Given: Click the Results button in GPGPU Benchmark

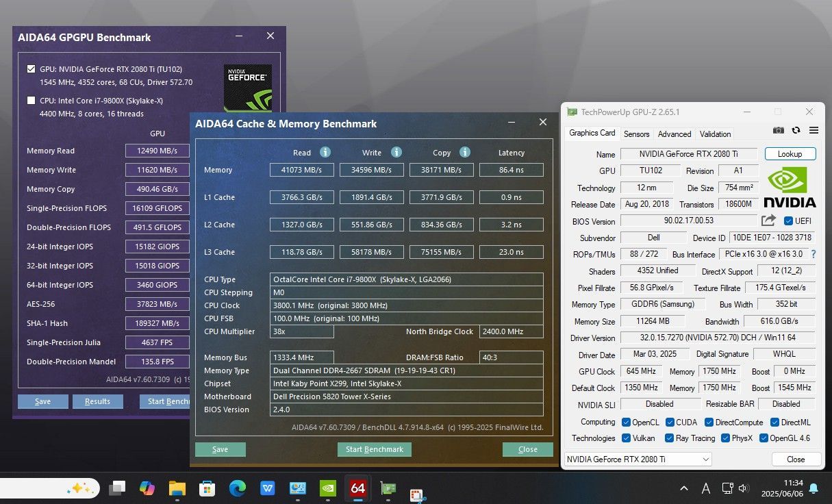Looking at the screenshot, I should click(x=97, y=402).
